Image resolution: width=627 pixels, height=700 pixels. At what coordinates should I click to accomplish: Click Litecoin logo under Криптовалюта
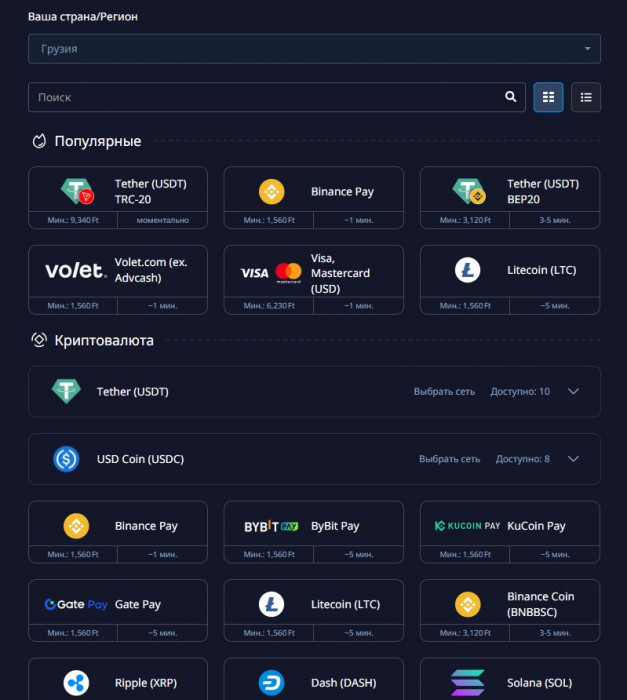tap(272, 604)
